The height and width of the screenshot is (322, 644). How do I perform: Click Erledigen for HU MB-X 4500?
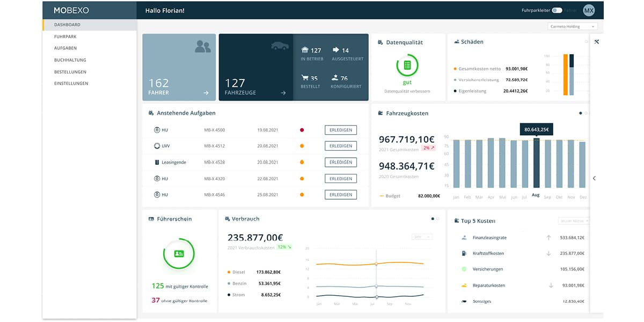(340, 130)
